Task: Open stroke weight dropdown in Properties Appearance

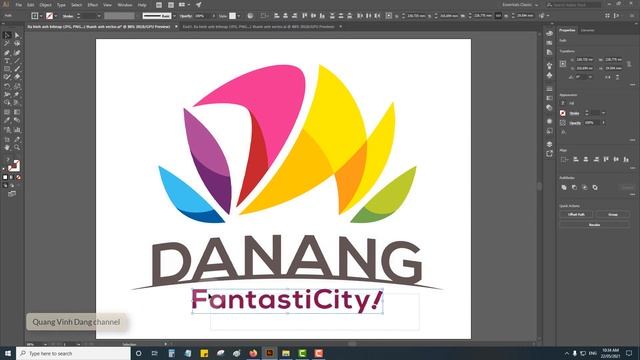Action: [x=603, y=113]
